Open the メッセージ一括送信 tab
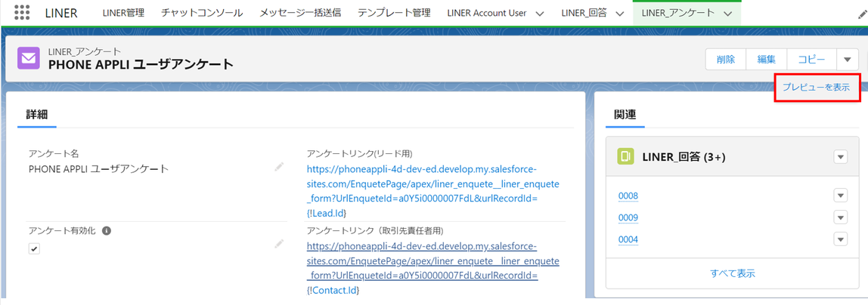The height and width of the screenshot is (305, 868). (x=300, y=14)
